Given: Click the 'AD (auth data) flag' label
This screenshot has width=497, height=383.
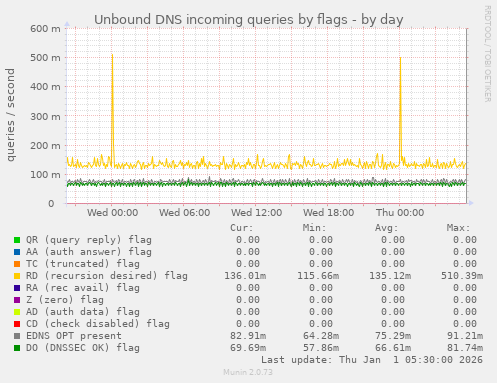Looking at the screenshot, I should 83,312.
